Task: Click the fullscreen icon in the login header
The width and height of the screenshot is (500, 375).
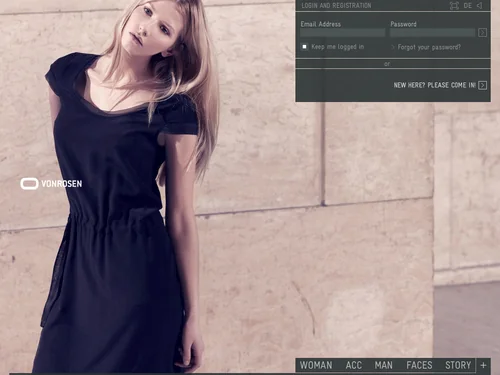Action: point(454,6)
